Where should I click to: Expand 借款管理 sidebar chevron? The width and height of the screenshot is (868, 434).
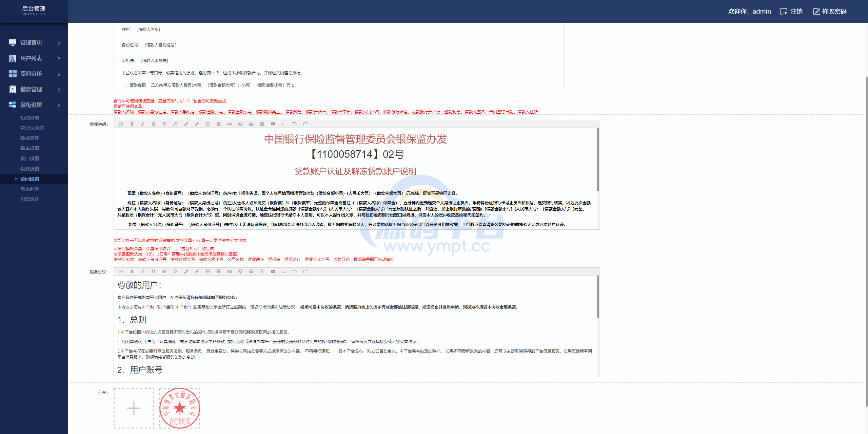[x=59, y=90]
